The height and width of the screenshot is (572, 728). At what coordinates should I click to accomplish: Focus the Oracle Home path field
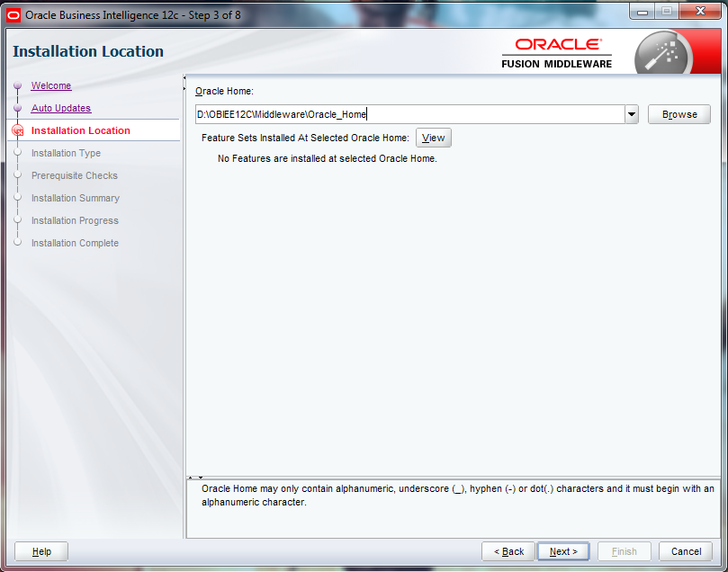click(x=410, y=114)
